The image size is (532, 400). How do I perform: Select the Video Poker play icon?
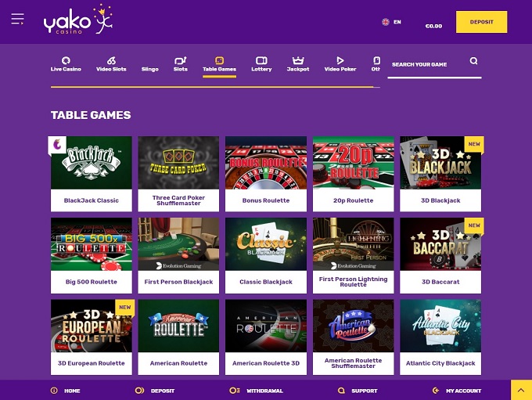340,60
